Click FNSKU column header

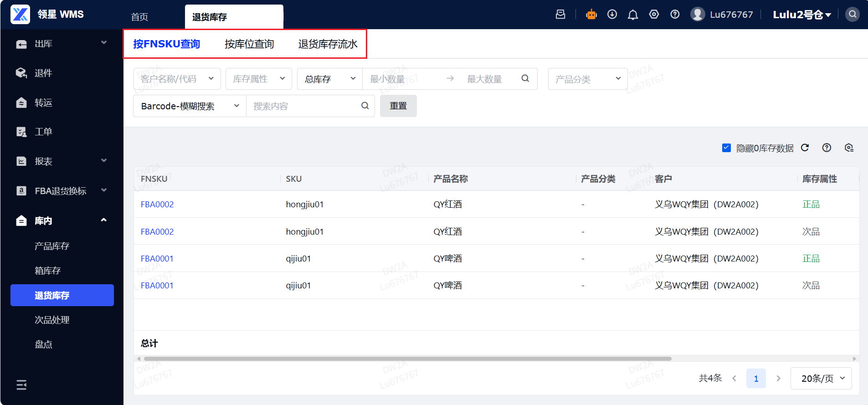[x=154, y=179]
